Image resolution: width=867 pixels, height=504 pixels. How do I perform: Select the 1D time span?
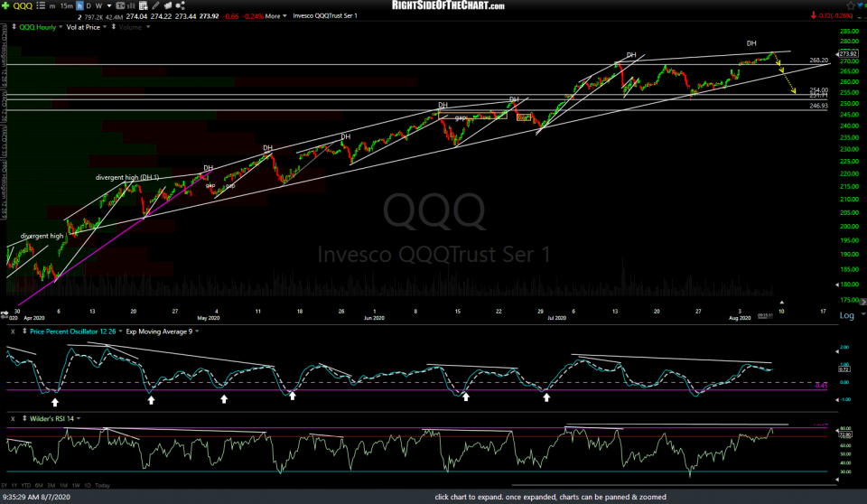coord(88,485)
